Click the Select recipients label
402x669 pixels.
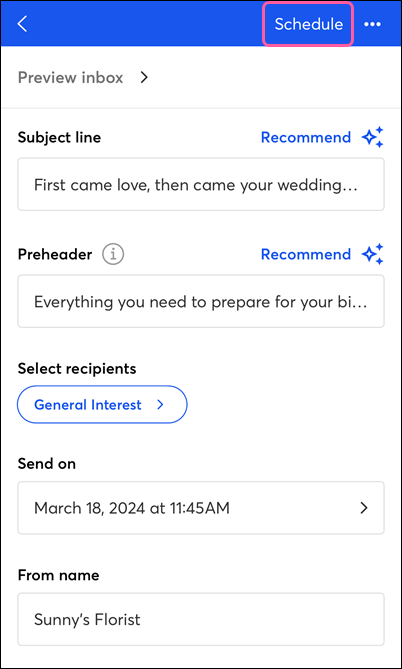click(x=77, y=369)
